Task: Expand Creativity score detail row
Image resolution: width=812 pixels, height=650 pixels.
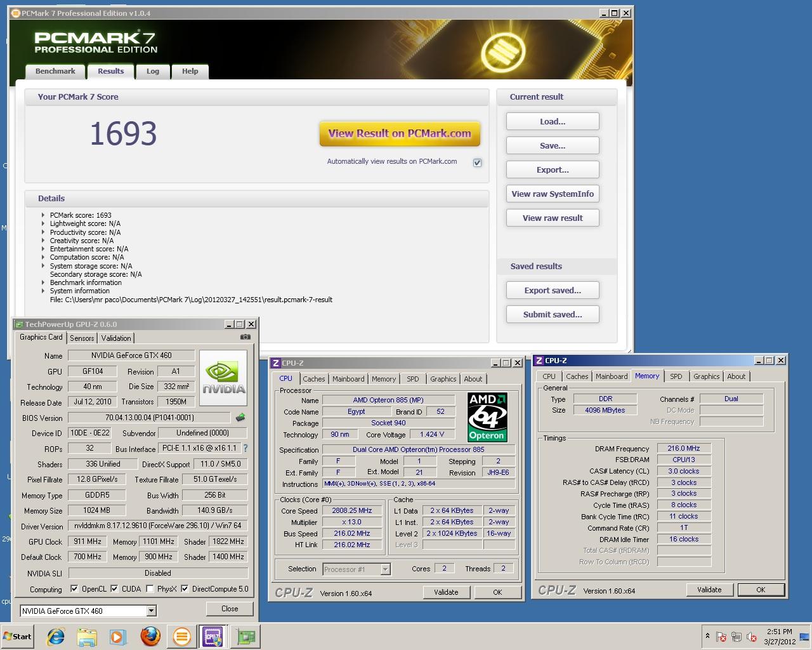Action: point(43,241)
